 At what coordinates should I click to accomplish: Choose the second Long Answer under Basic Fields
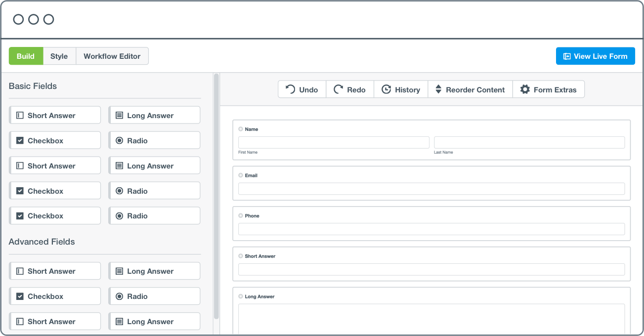[154, 166]
